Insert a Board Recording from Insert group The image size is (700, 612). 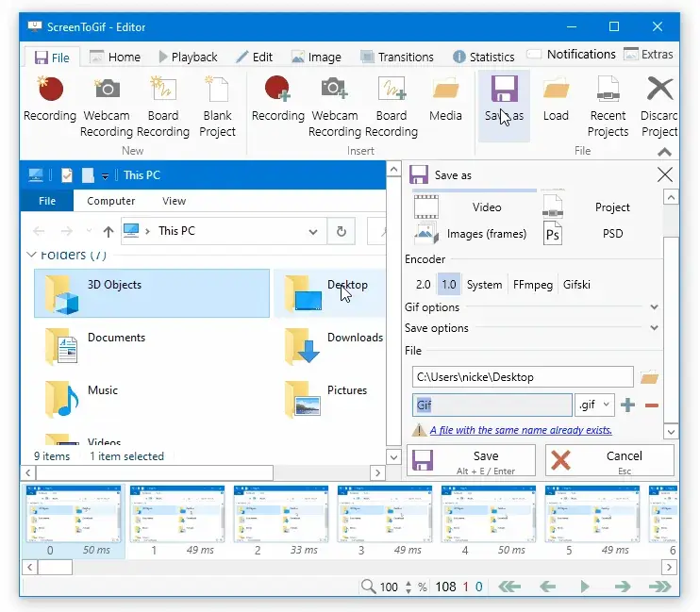coord(392,107)
